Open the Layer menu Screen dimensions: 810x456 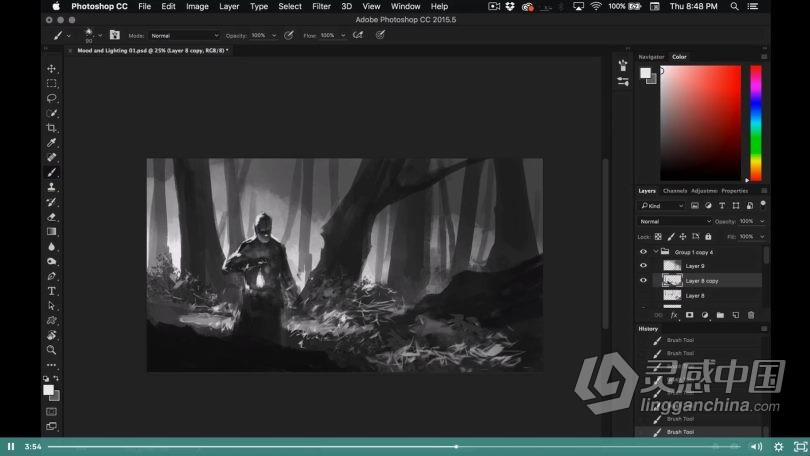(x=229, y=6)
